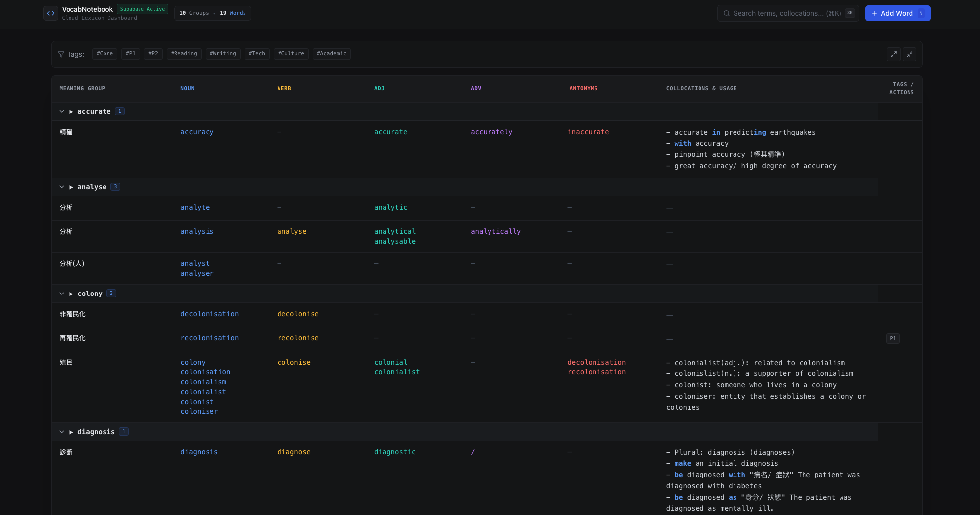Click the VERB column header
This screenshot has width=980, height=515.
[x=284, y=89]
